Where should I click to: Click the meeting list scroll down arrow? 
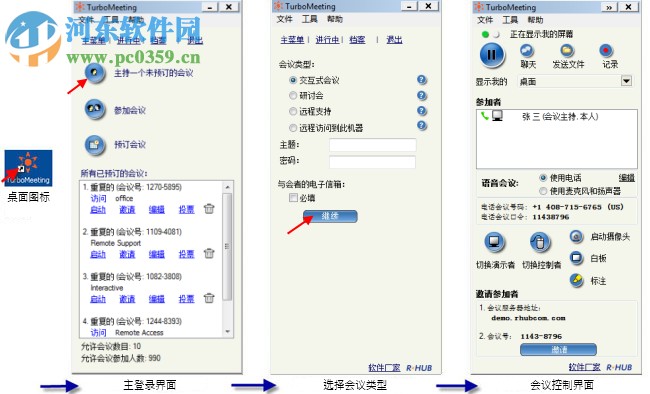(x=228, y=331)
